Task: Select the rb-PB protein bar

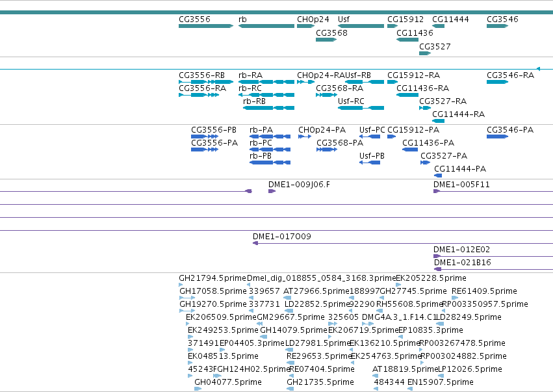Action: pyautogui.click(x=270, y=163)
